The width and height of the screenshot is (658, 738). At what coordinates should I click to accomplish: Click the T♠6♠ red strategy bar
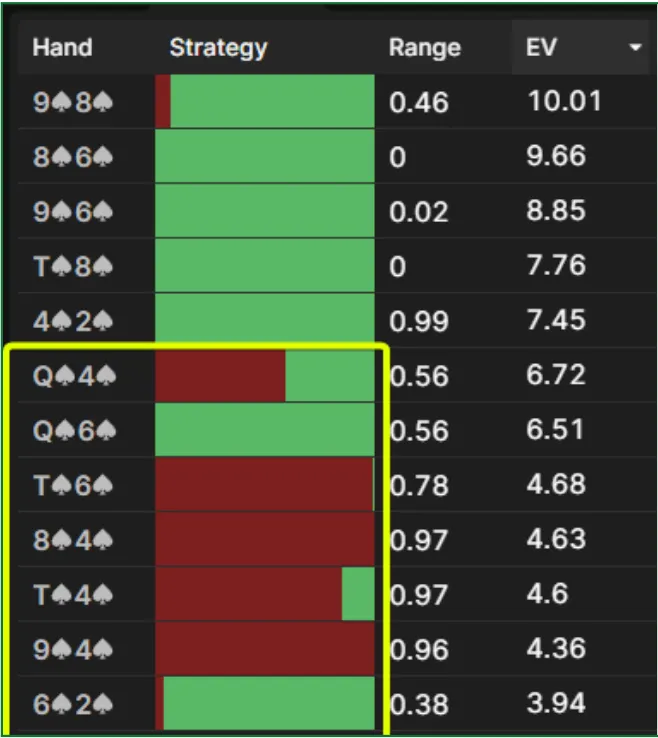[x=264, y=485]
